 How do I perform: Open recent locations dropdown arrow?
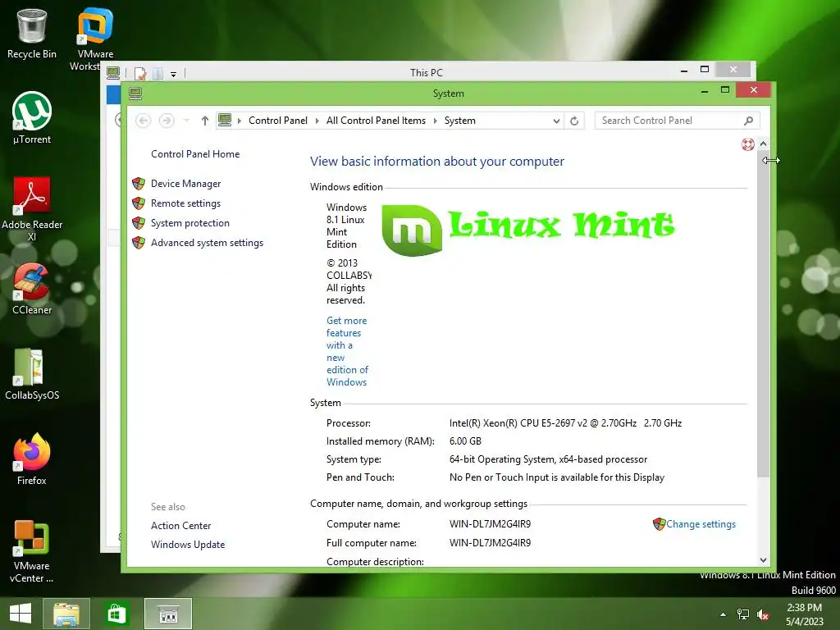click(x=186, y=121)
